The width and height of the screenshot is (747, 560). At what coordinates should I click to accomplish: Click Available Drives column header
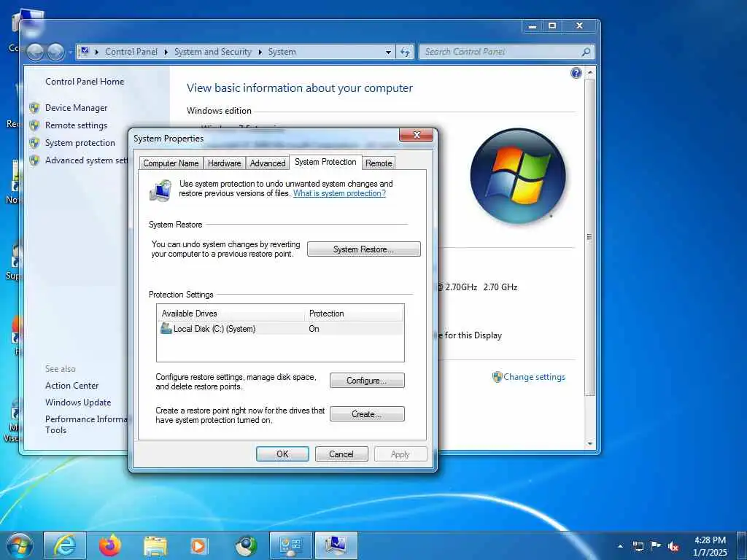[231, 314]
